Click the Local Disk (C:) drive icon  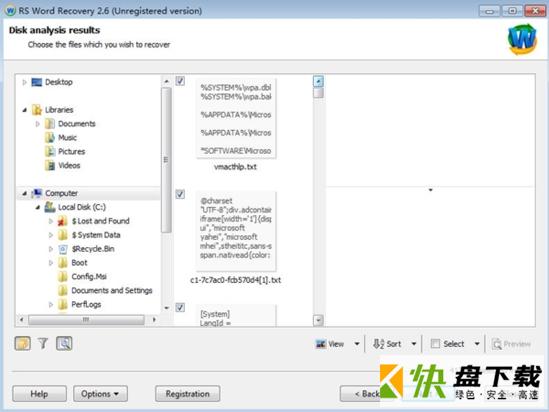50,207
